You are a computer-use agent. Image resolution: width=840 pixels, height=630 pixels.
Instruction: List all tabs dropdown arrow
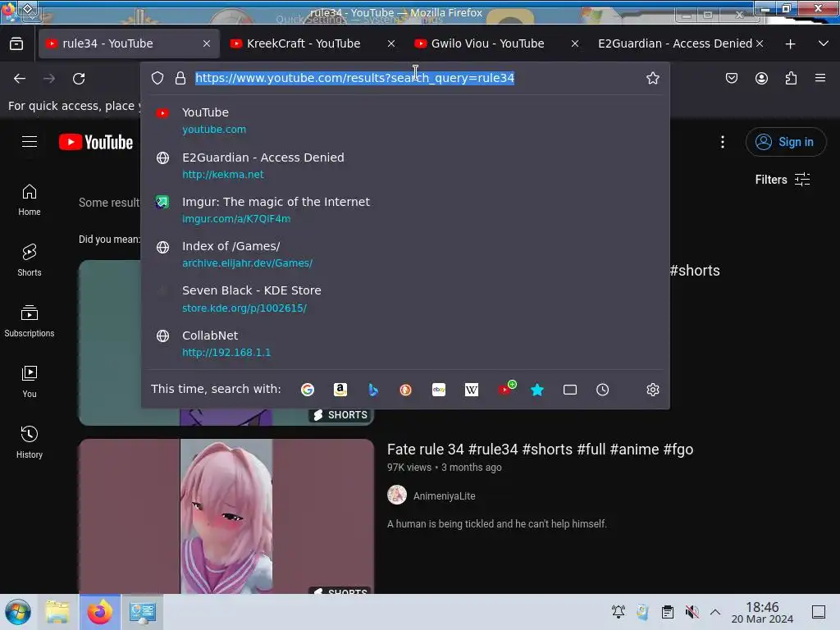[824, 43]
